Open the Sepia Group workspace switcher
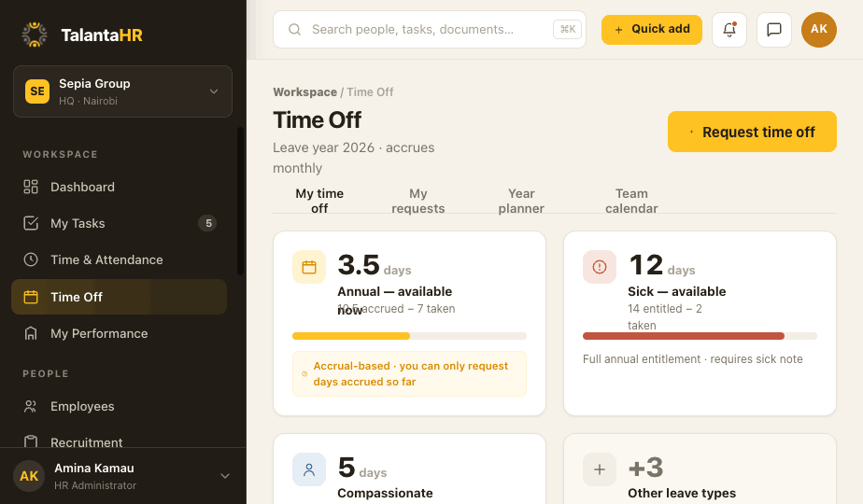Viewport: 863px width, 504px height. (x=122, y=91)
